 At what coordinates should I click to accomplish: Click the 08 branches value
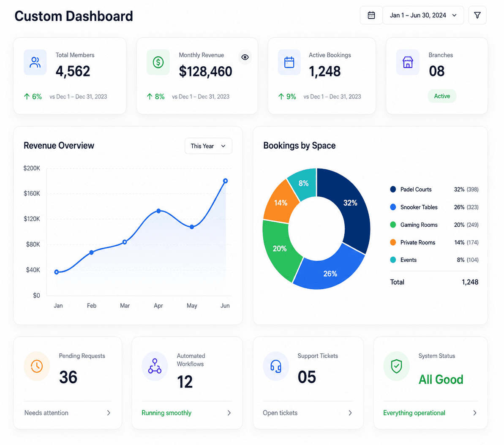(x=436, y=71)
